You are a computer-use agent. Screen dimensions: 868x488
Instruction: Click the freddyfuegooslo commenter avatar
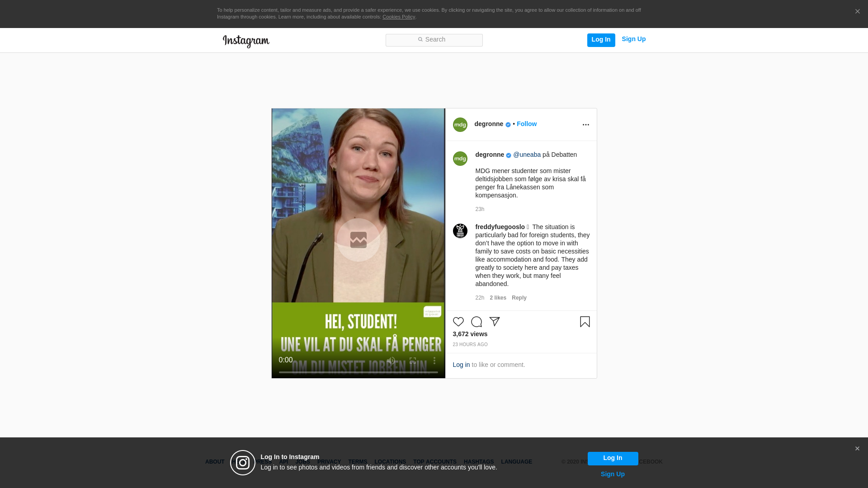[460, 231]
